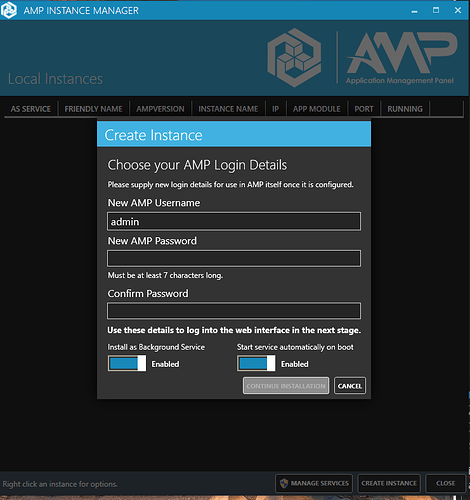
Task: Toggle Install as Background Service switch
Action: pos(127,363)
